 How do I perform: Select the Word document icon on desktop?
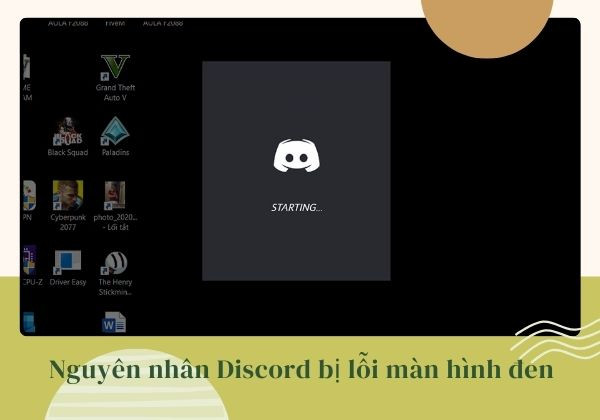click(114, 322)
